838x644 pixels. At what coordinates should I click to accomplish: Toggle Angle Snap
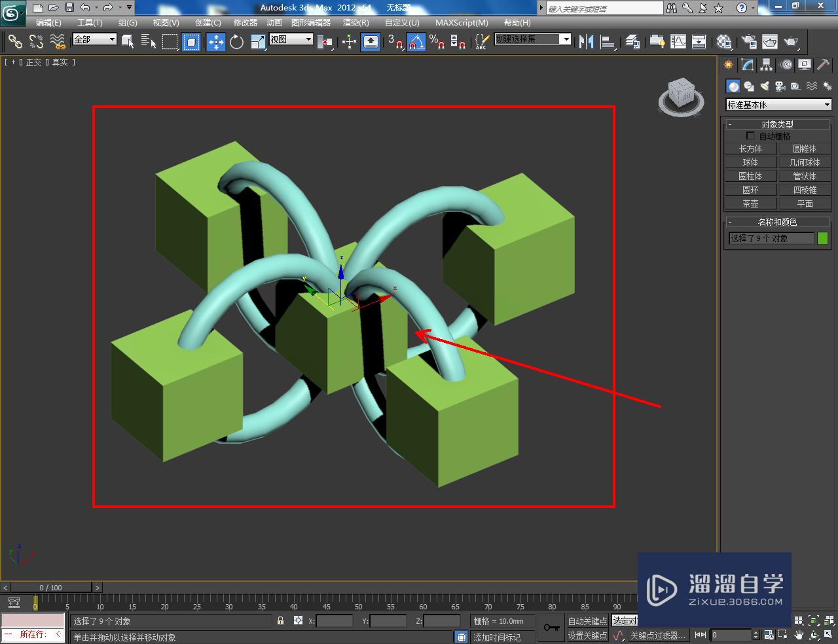[416, 42]
